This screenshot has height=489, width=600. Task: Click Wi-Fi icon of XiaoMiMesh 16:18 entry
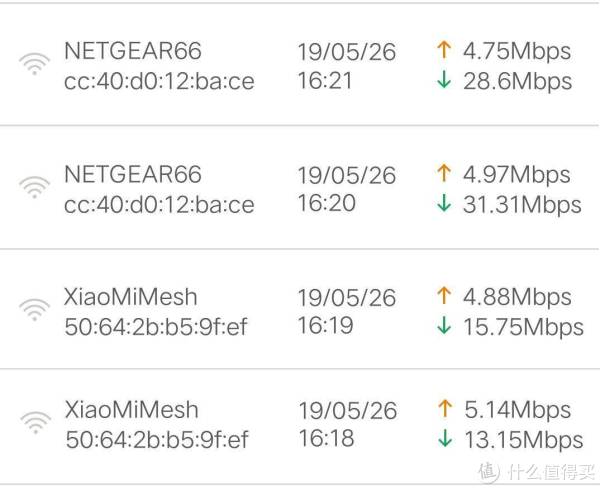coord(36,422)
